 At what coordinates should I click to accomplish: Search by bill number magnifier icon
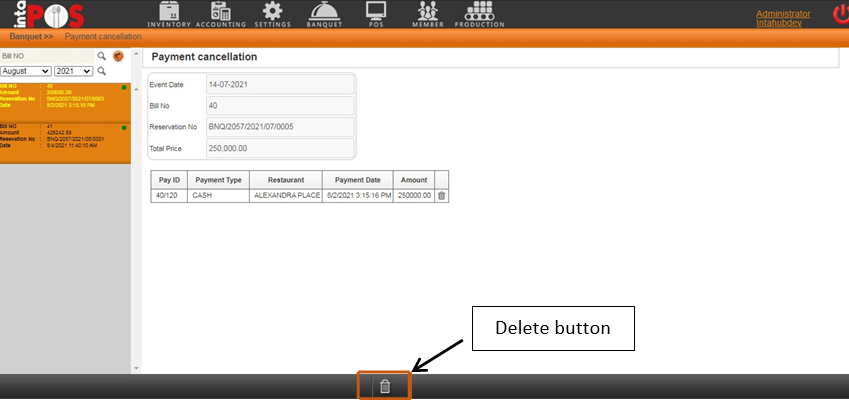pyautogui.click(x=101, y=56)
